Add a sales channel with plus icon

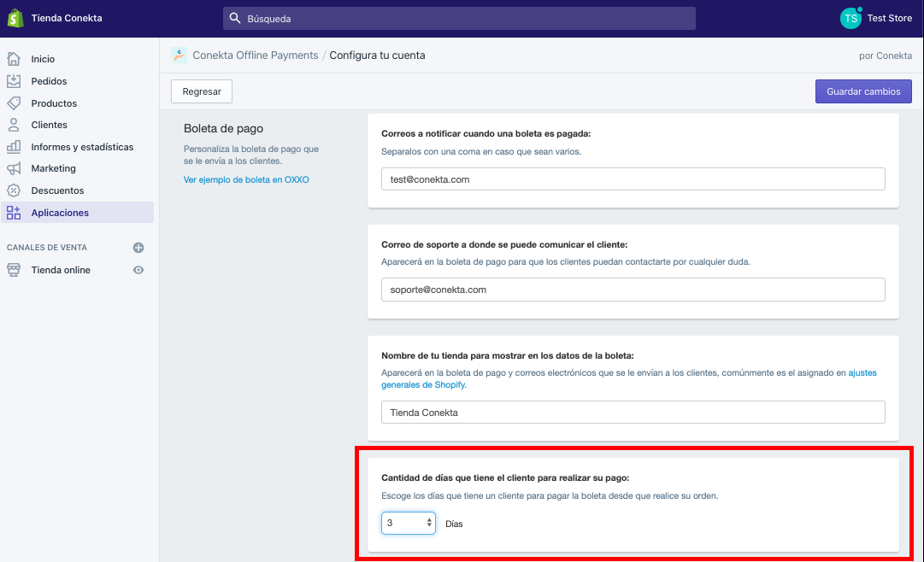tap(138, 248)
